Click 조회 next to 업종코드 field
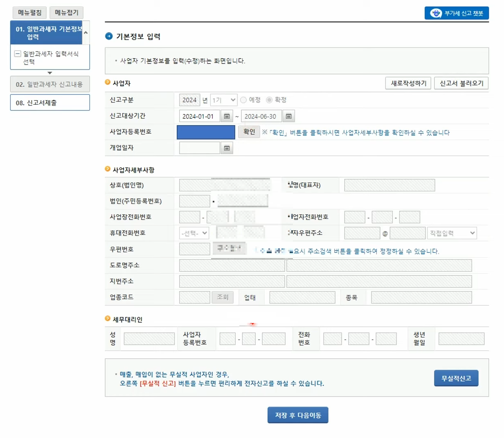 pos(223,297)
